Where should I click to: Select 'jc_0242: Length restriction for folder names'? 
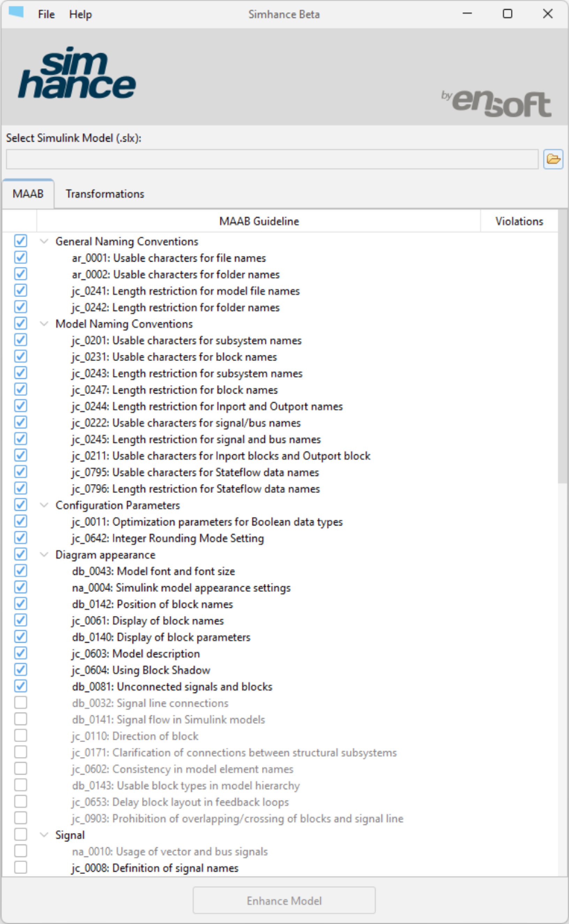pos(176,307)
